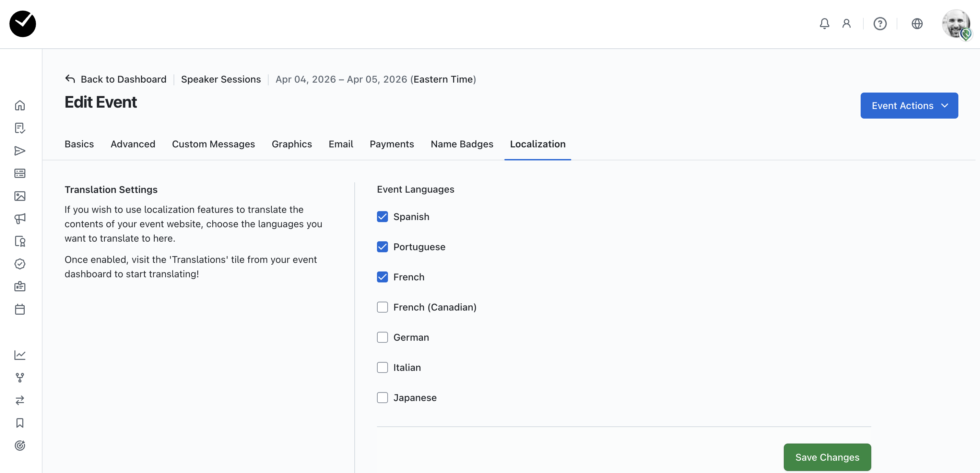Viewport: 980px width, 473px height.
Task: Click the notification bell icon
Action: tap(824, 24)
